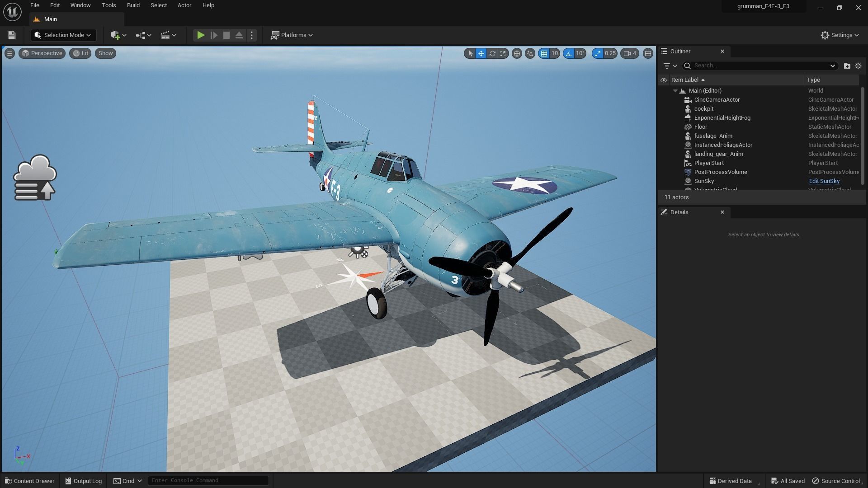The width and height of the screenshot is (868, 488).
Task: Open the Help menu
Action: (208, 5)
